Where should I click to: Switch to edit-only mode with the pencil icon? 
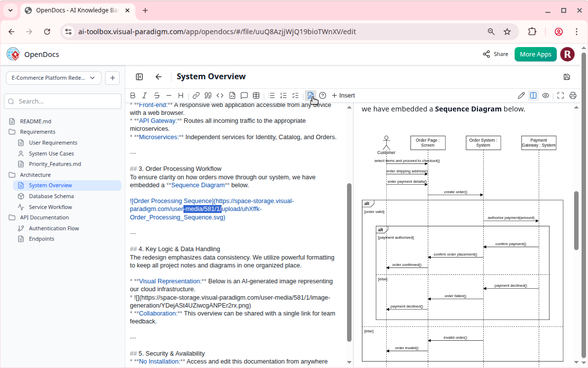coord(521,95)
